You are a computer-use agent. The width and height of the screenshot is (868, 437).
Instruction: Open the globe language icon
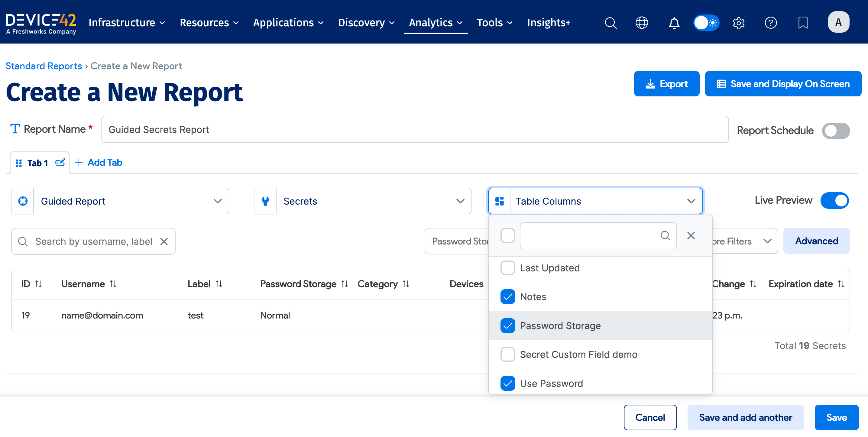(642, 23)
